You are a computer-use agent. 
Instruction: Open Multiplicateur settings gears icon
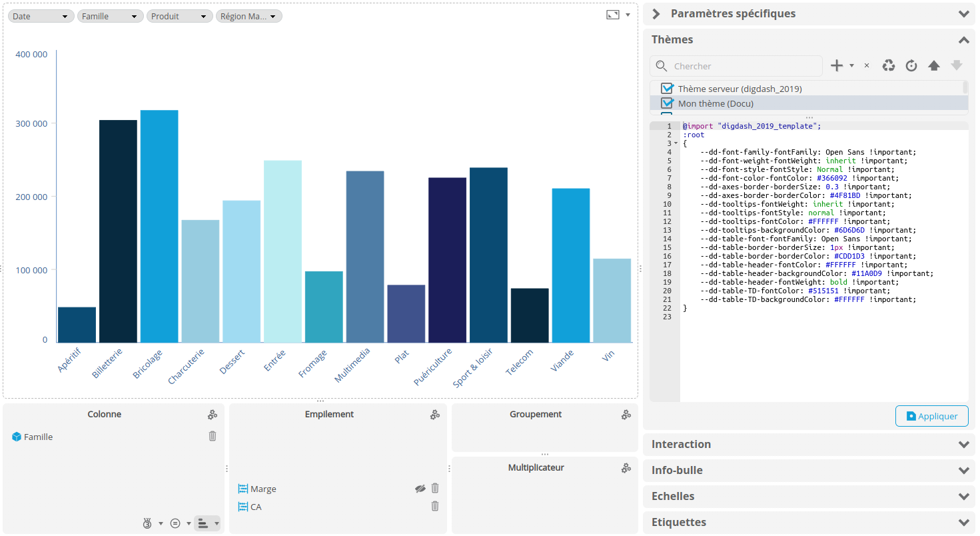(x=626, y=468)
